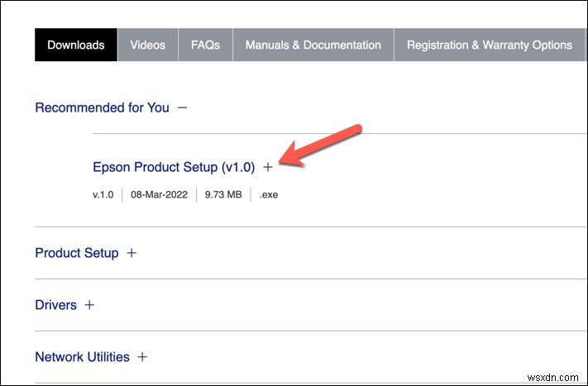This screenshot has height=386, width=588.
Task: Click the Recommended for You heading
Action: 102,107
